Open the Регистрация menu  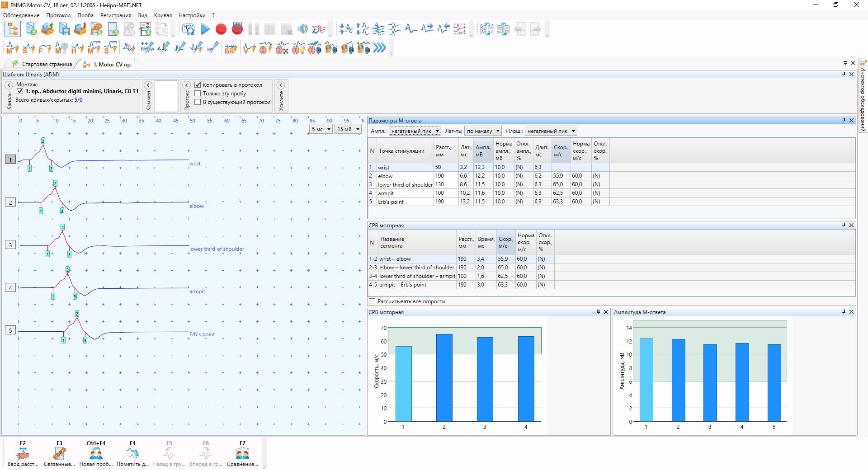116,15
